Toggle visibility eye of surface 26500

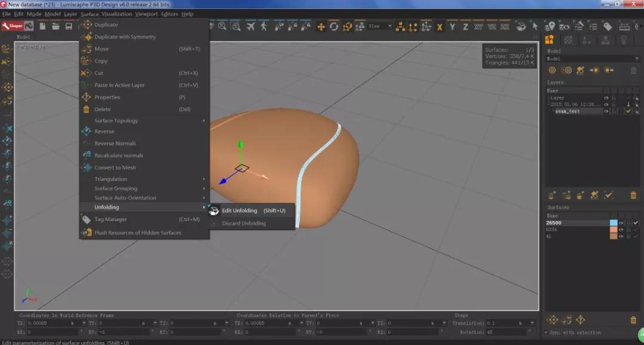(621, 223)
